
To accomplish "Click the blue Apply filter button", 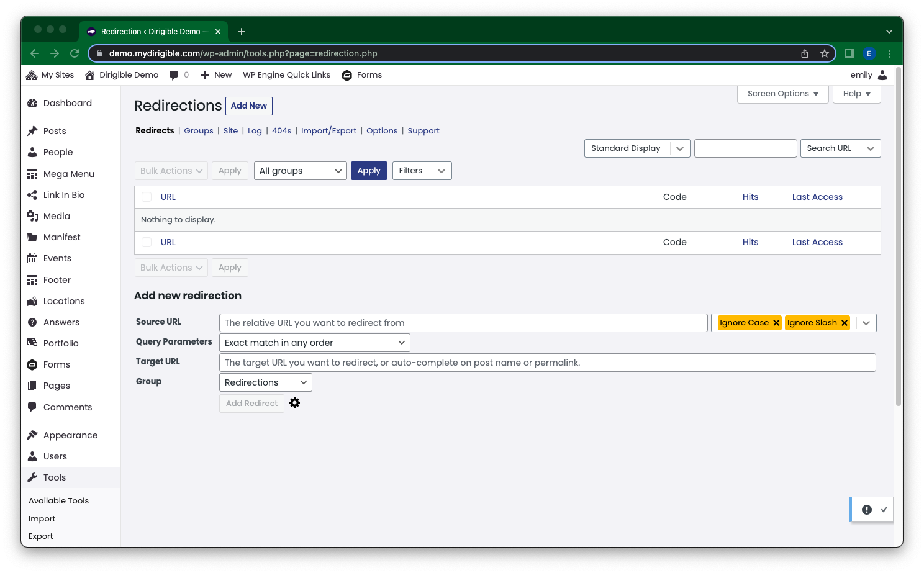I will 369,171.
